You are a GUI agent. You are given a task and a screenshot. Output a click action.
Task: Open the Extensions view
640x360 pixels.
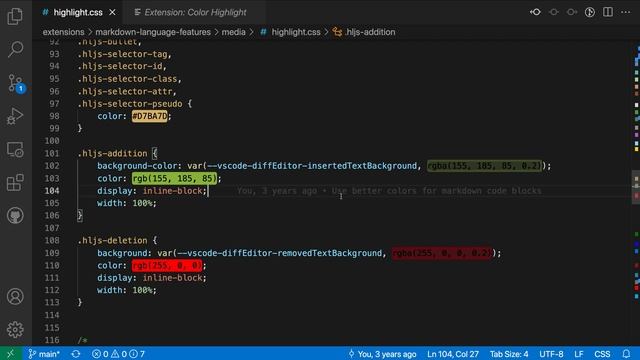click(15, 182)
